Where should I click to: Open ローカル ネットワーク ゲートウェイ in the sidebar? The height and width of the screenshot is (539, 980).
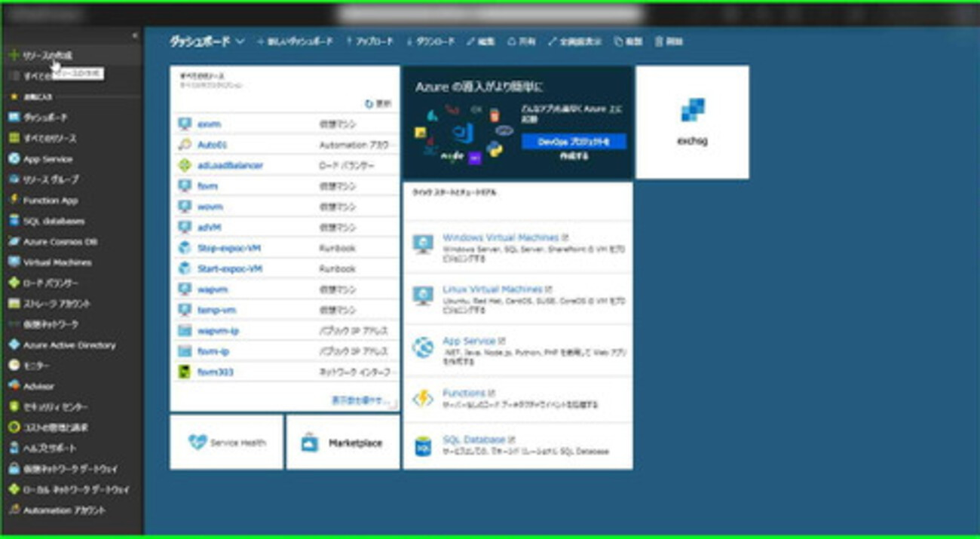75,489
